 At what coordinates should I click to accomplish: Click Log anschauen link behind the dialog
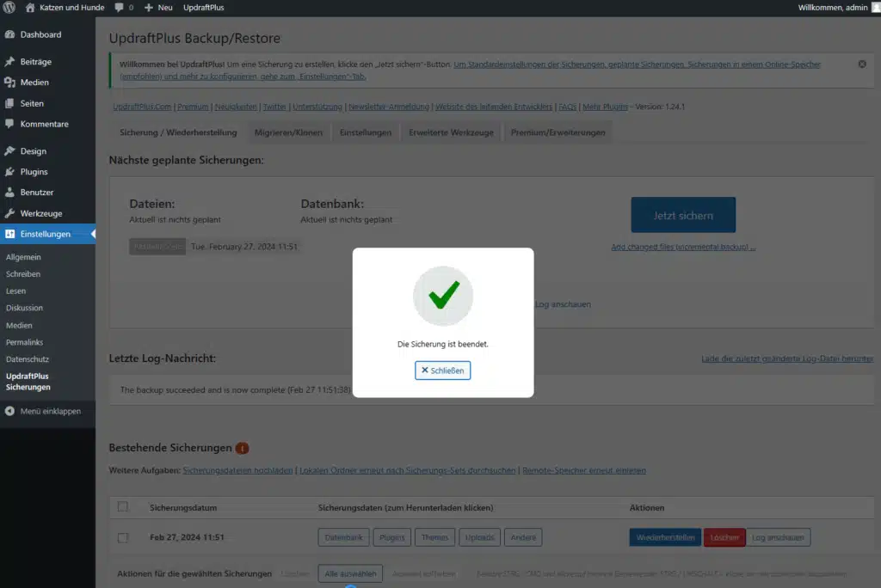pos(563,304)
